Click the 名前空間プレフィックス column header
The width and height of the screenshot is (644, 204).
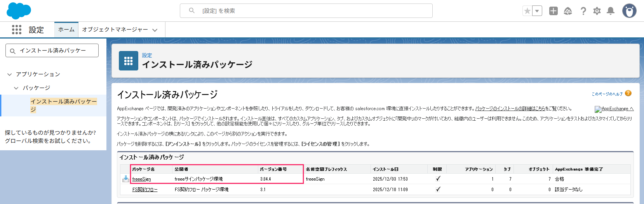326,169
